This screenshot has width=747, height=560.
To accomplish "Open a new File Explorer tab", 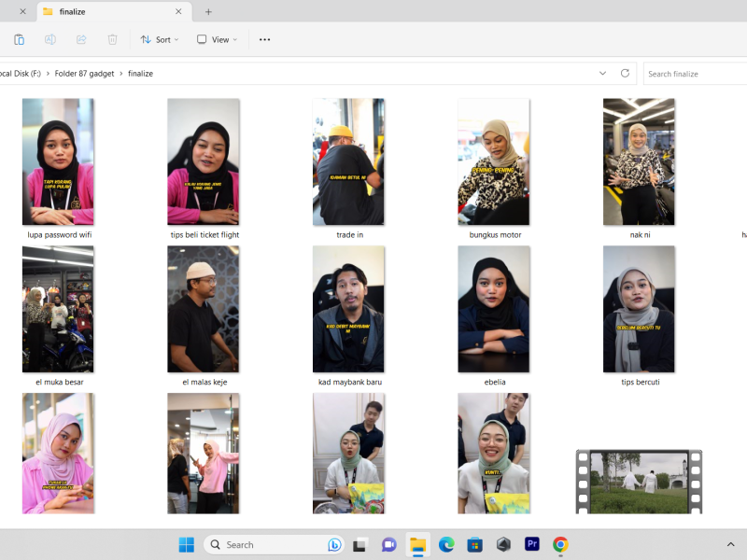I will (208, 12).
